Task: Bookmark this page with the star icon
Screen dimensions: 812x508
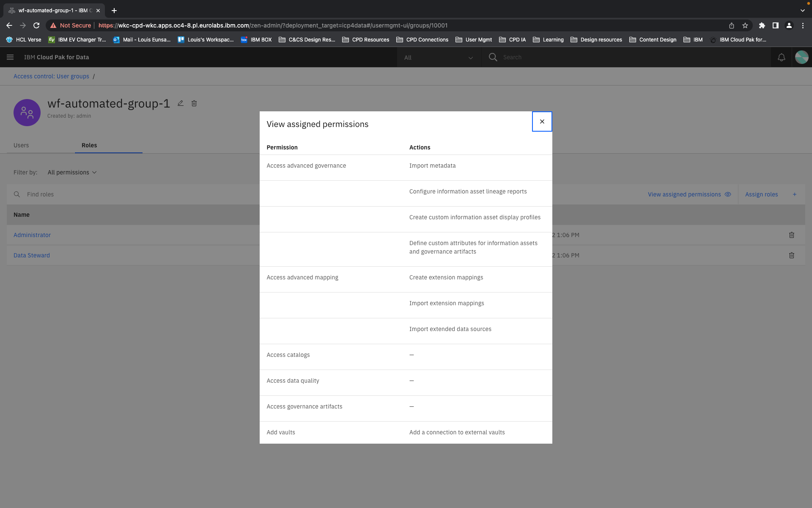Action: [x=745, y=25]
